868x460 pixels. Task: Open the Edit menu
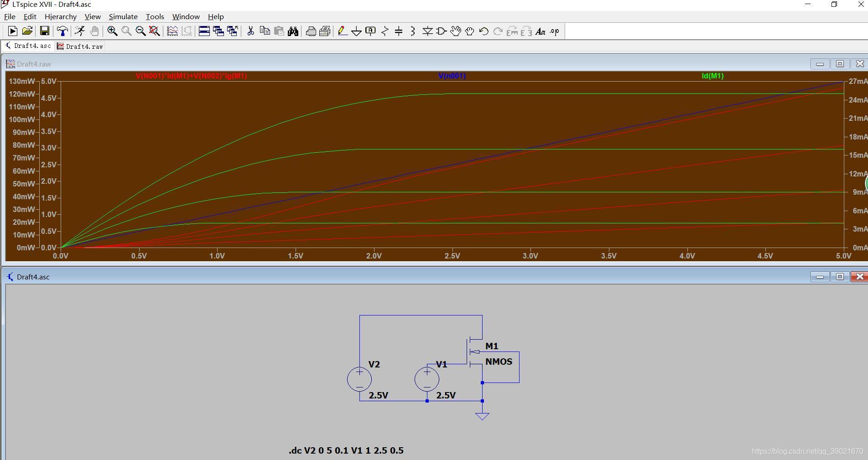30,16
